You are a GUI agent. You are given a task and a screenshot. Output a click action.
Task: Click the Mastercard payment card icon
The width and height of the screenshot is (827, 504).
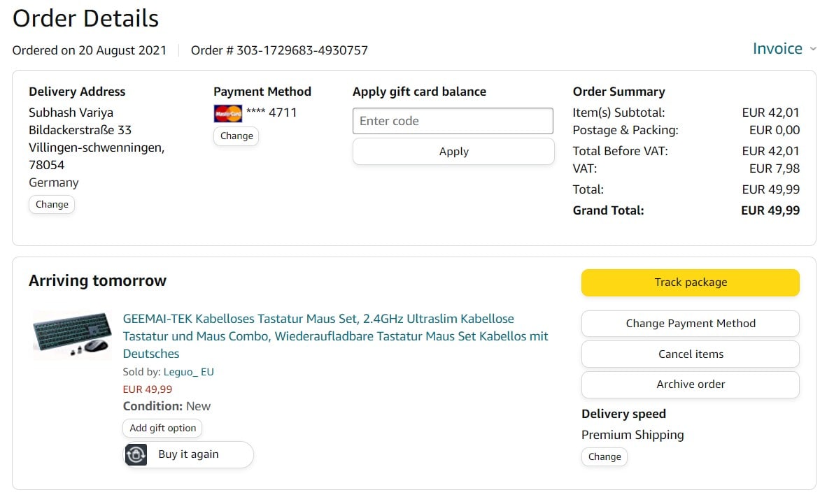click(x=227, y=113)
